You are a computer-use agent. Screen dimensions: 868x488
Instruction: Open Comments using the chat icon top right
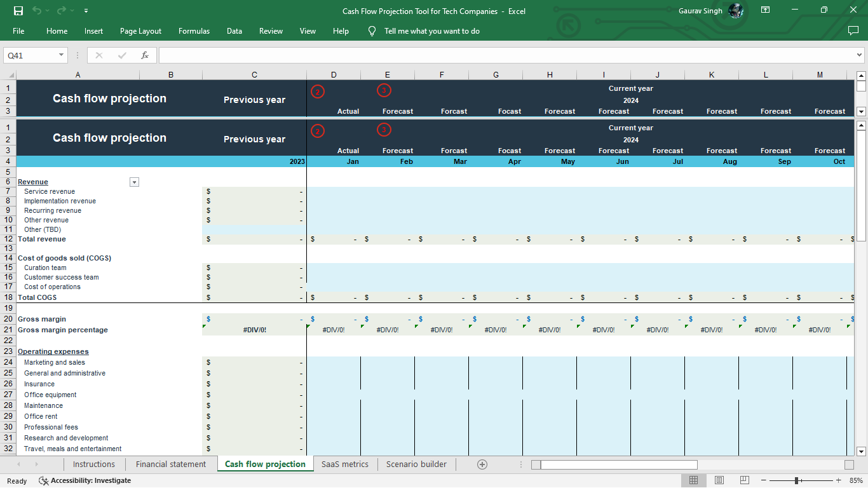852,30
